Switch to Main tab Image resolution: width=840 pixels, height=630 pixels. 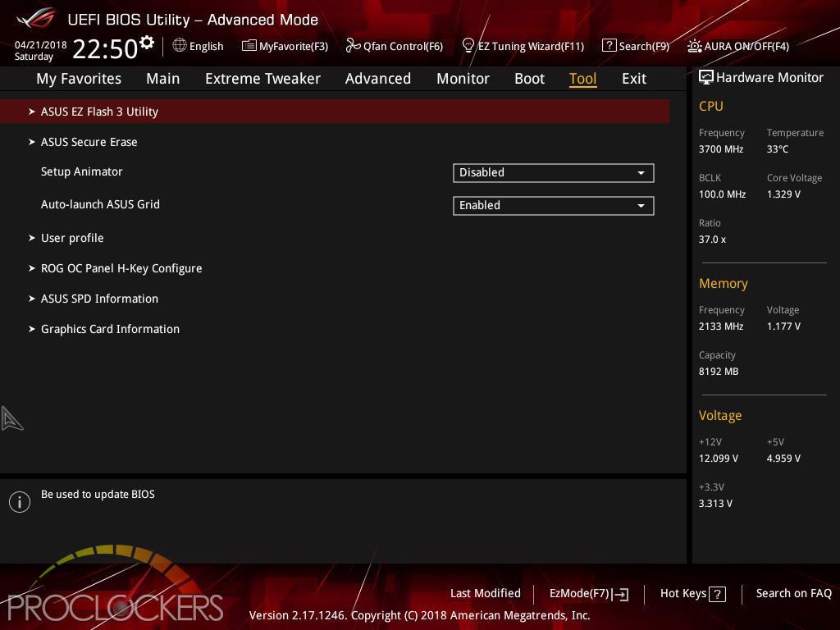tap(163, 79)
